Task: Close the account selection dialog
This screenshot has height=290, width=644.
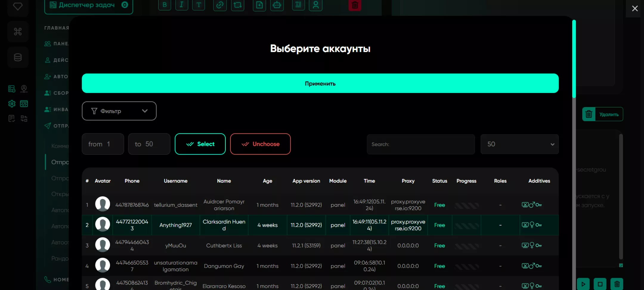Action: [x=635, y=8]
